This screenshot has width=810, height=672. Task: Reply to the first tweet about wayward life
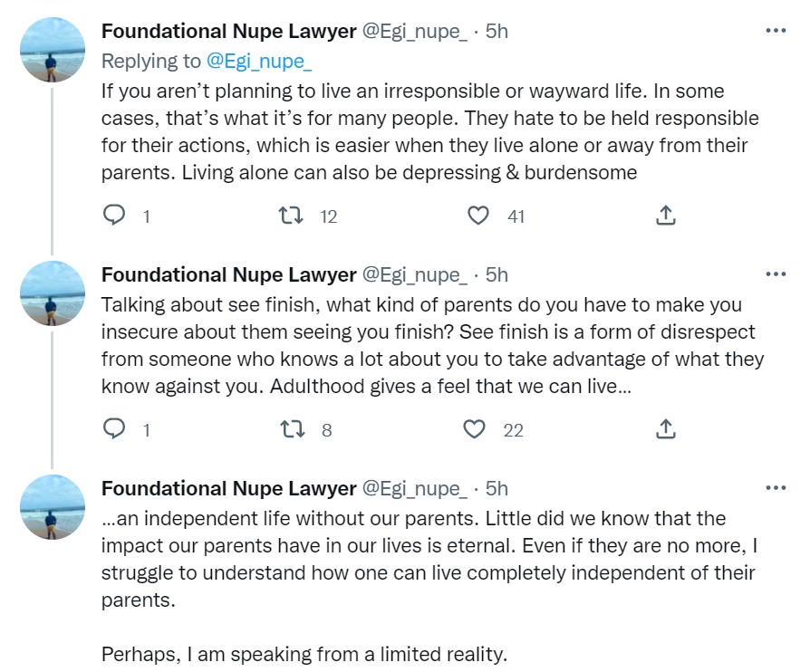(x=113, y=216)
